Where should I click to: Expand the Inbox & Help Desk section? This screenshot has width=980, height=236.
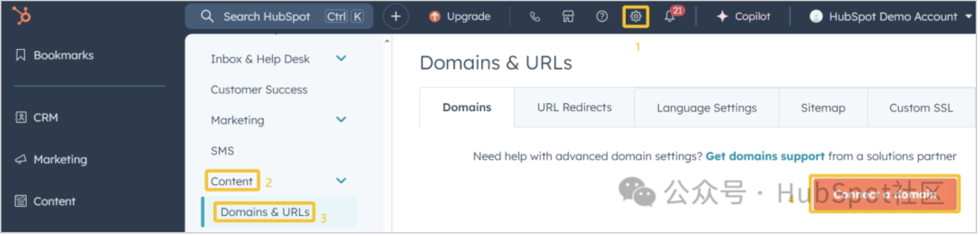[x=341, y=59]
